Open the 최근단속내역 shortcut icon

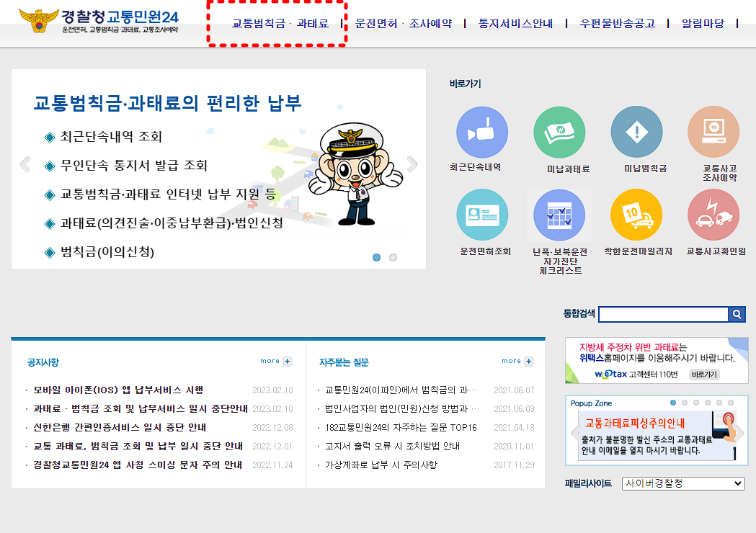point(481,131)
